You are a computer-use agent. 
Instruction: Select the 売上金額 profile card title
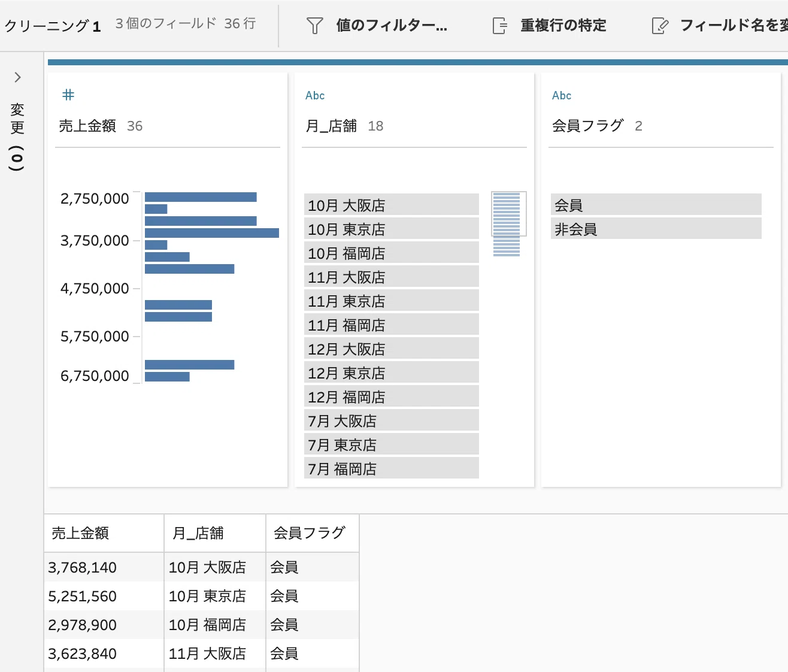[x=87, y=126]
